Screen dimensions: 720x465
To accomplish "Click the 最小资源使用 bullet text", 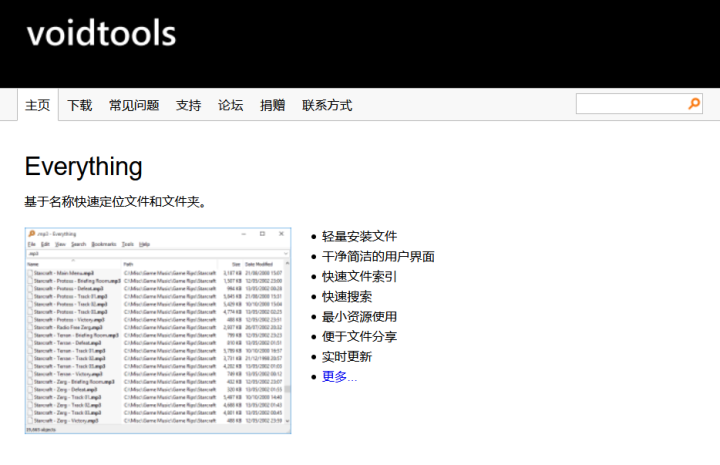I will [x=359, y=316].
